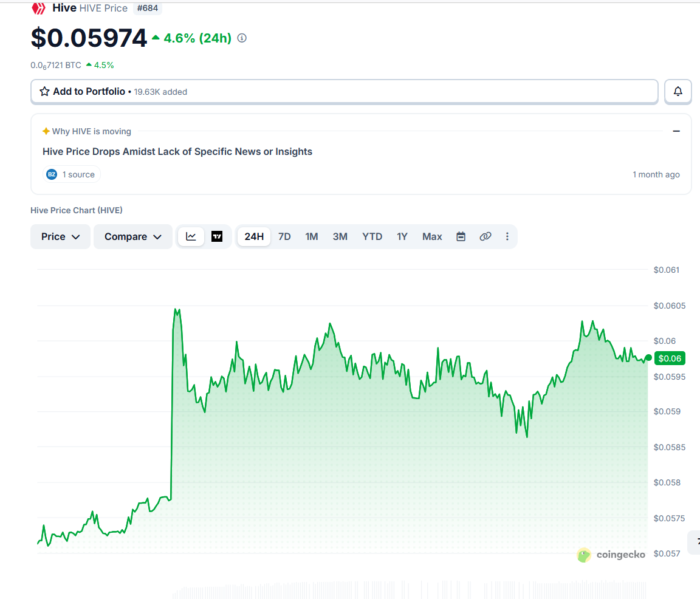The width and height of the screenshot is (700, 599).
Task: Open the chart more options menu
Action: coord(507,236)
